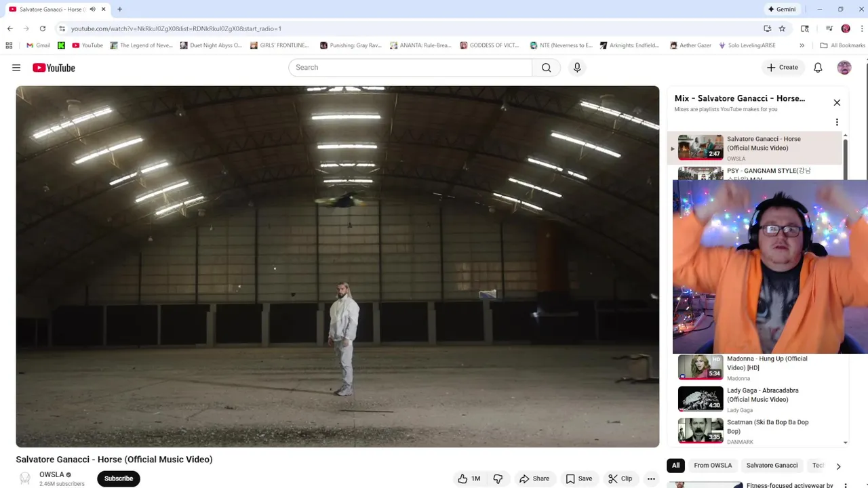Click the Scatman (Ski Ba Bop Ba Dop Bop) title

pyautogui.click(x=768, y=426)
